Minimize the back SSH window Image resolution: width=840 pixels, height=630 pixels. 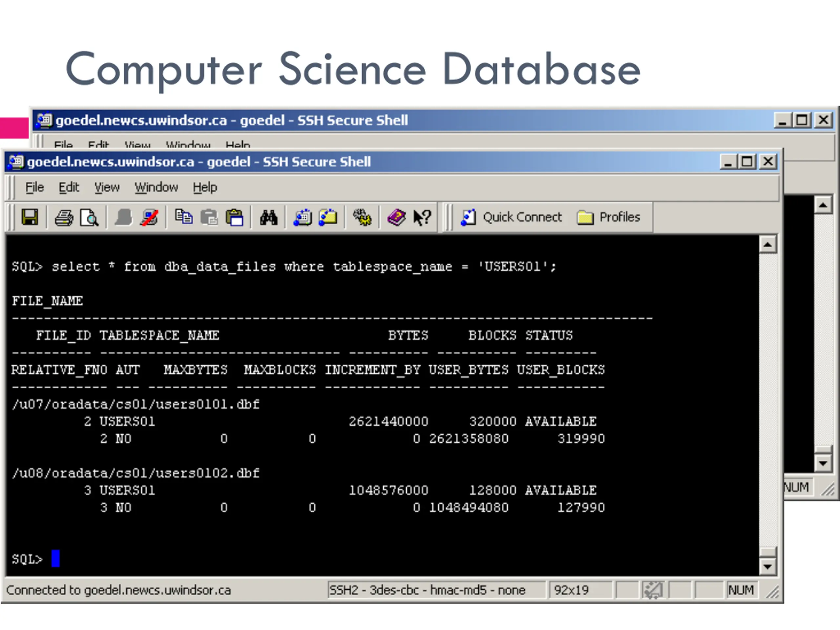click(783, 120)
